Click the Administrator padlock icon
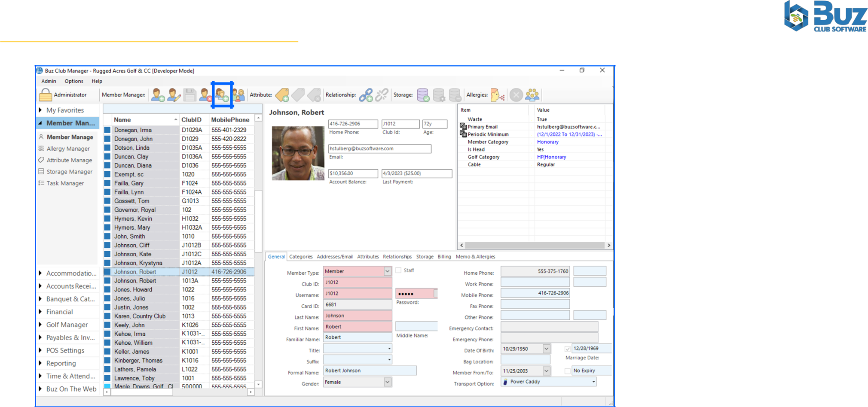 (x=45, y=95)
